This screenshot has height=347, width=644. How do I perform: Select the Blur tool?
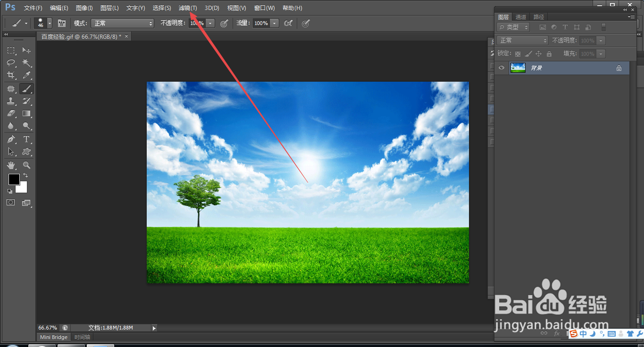pyautogui.click(x=11, y=126)
